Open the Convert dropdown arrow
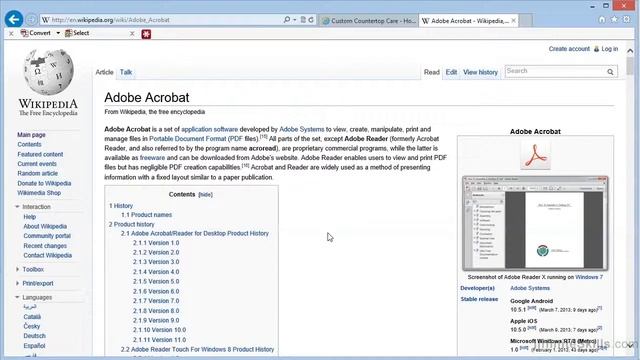The width and height of the screenshot is (640, 360). (58, 33)
